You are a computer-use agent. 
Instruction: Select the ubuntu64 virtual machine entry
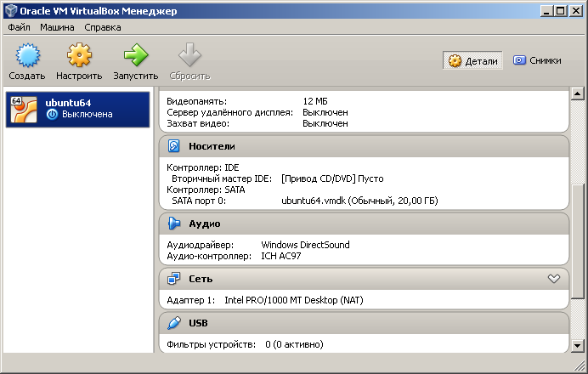pos(77,110)
